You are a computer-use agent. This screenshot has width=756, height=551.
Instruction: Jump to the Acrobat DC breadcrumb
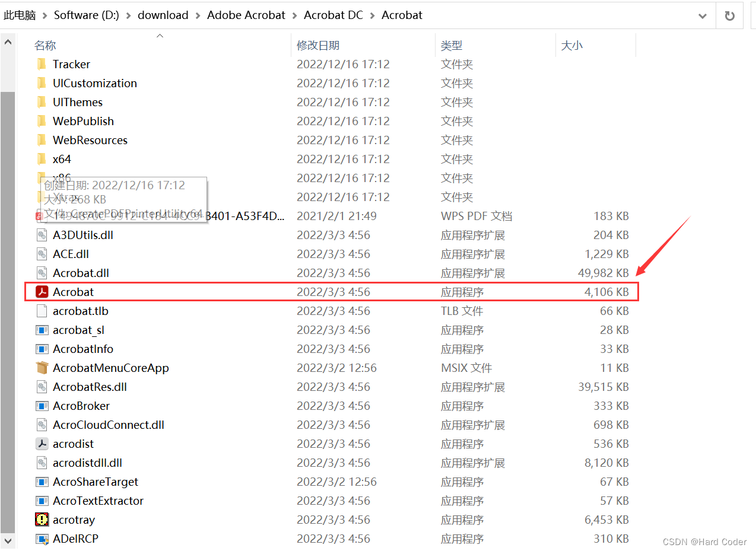[333, 15]
